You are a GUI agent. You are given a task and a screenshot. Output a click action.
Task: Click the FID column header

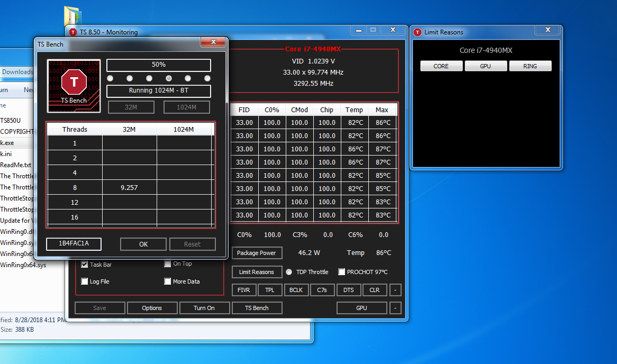[244, 110]
